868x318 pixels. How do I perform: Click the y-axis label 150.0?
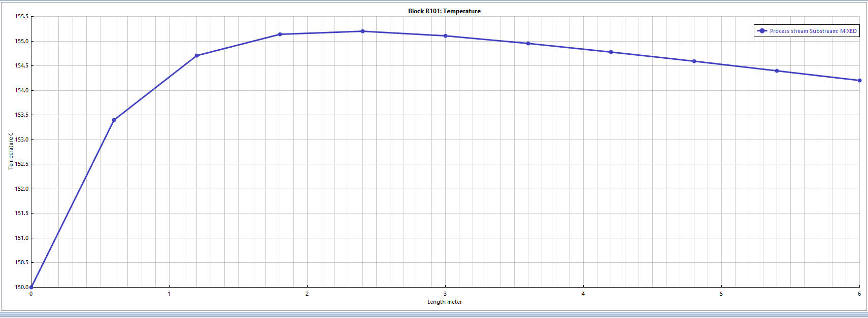pos(21,287)
